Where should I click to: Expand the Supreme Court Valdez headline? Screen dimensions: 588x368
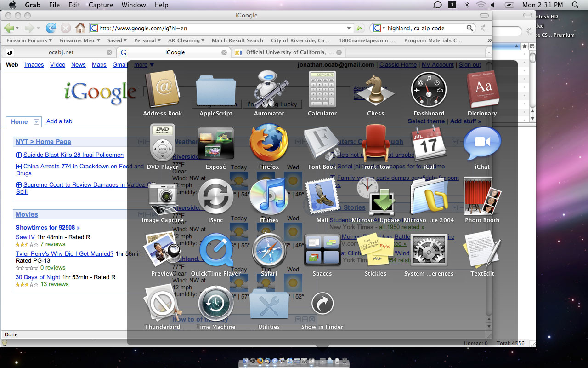19,185
